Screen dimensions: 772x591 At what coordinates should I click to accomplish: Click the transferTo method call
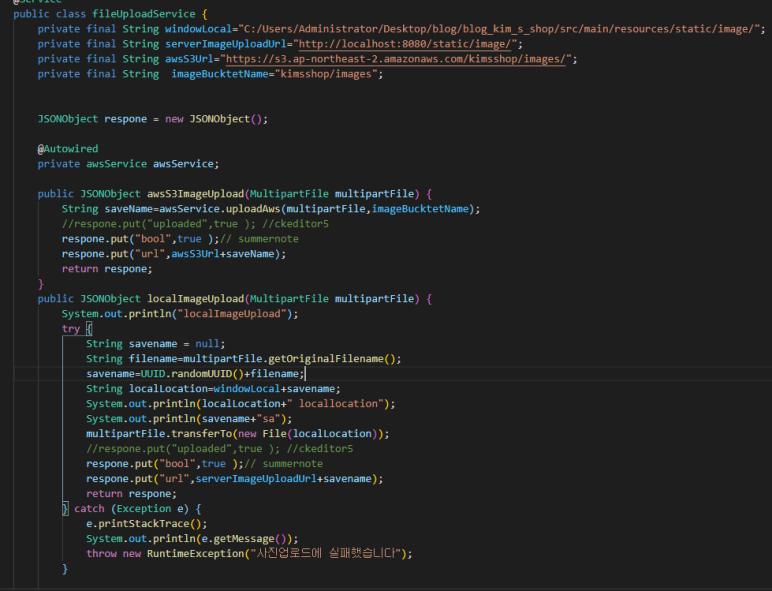(x=201, y=434)
